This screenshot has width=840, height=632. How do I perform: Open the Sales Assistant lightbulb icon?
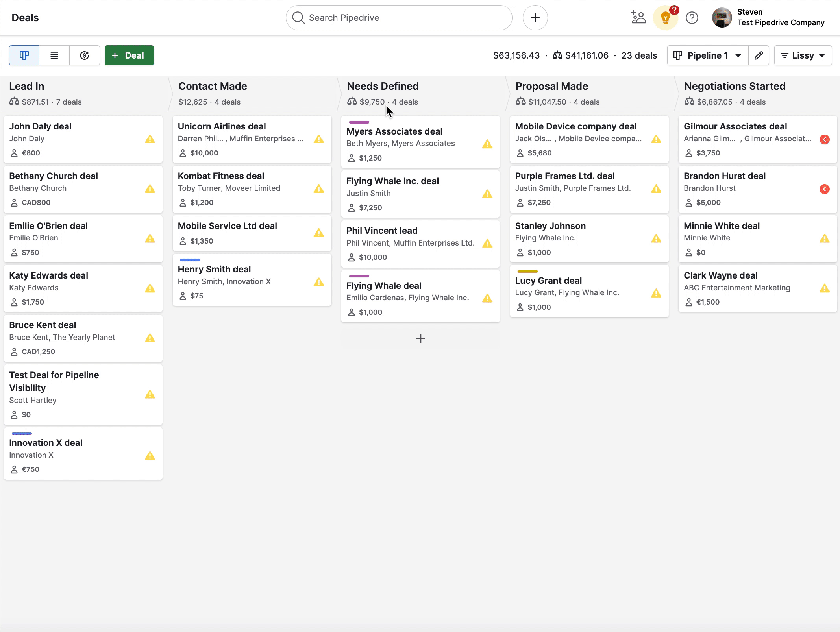[665, 18]
